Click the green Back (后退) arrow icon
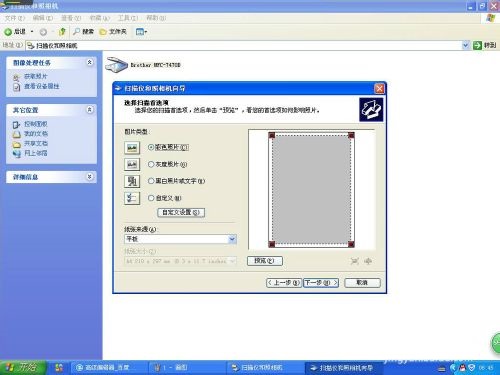The height and width of the screenshot is (375, 500). point(8,32)
